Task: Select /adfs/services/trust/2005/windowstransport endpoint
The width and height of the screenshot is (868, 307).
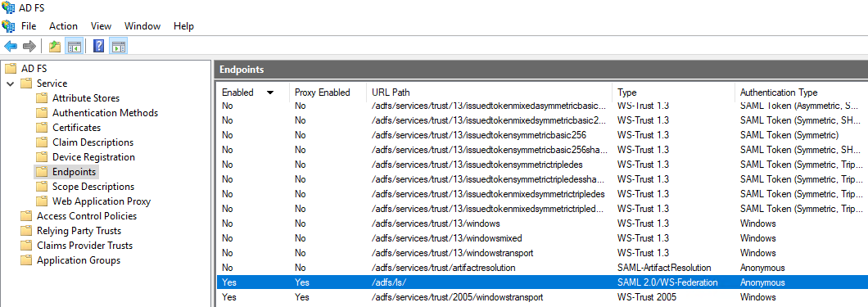Action: pyautogui.click(x=542, y=297)
